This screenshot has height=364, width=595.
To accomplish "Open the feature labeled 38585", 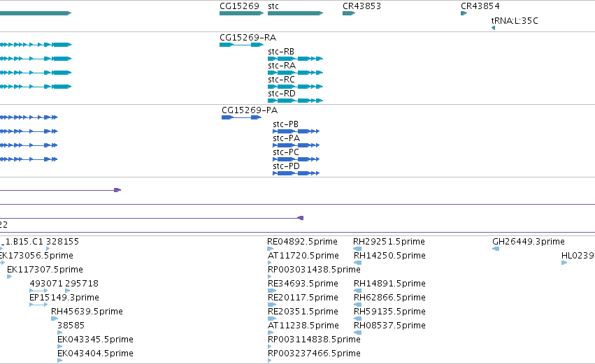I will coord(59,333).
